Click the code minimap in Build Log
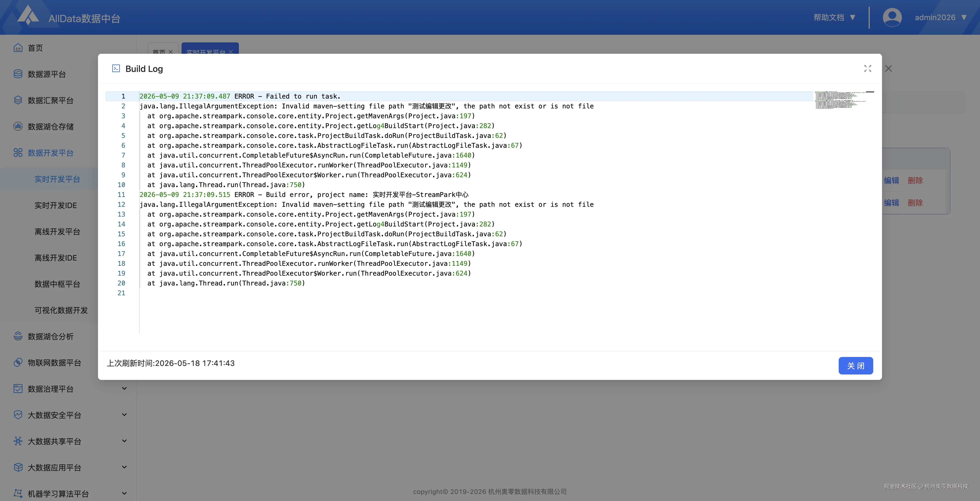 841,100
